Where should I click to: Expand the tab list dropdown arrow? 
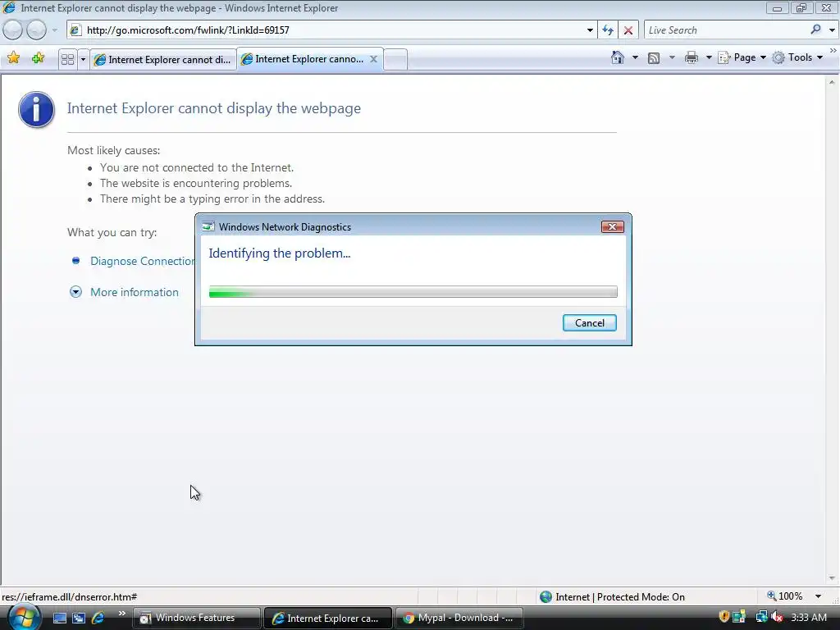pyautogui.click(x=83, y=59)
